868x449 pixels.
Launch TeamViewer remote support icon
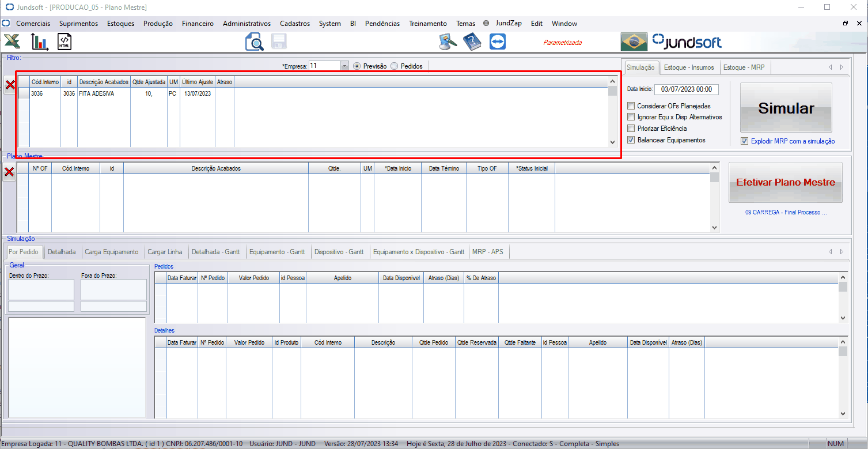coord(497,42)
